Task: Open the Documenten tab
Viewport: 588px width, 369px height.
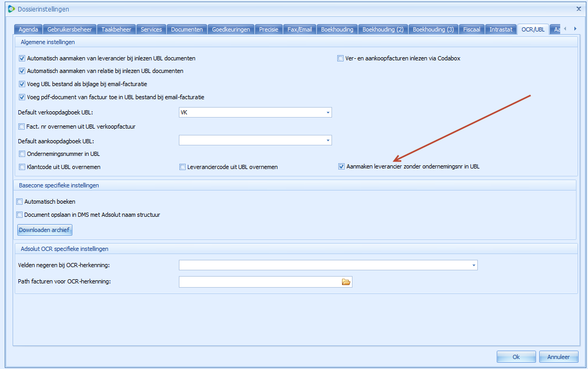Action: 187,29
